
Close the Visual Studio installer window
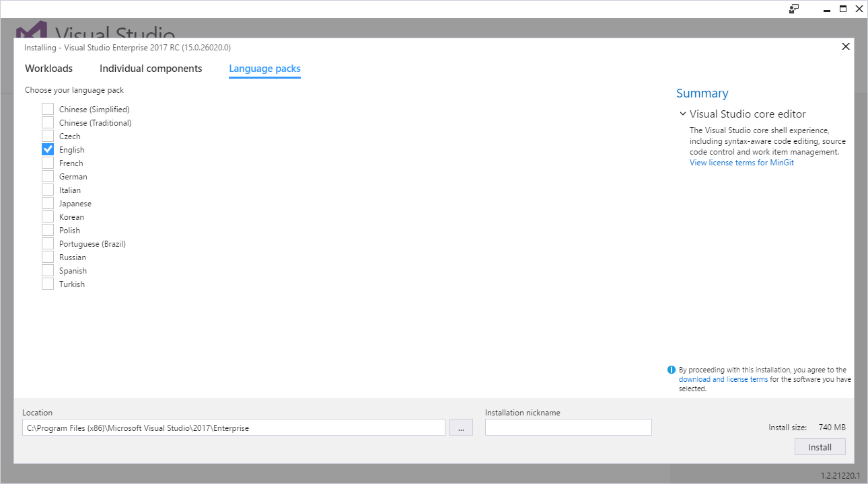[859, 9]
